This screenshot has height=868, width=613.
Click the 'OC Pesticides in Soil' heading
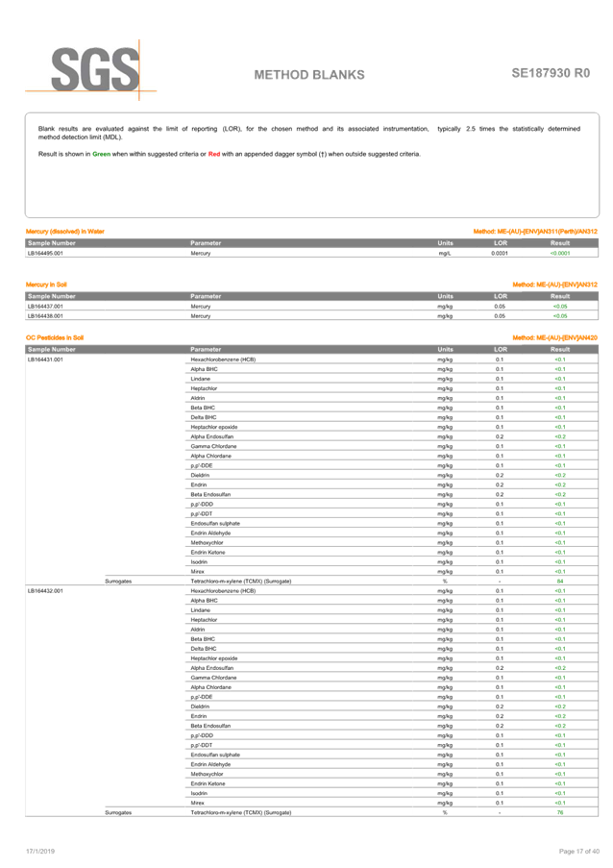click(54, 337)
